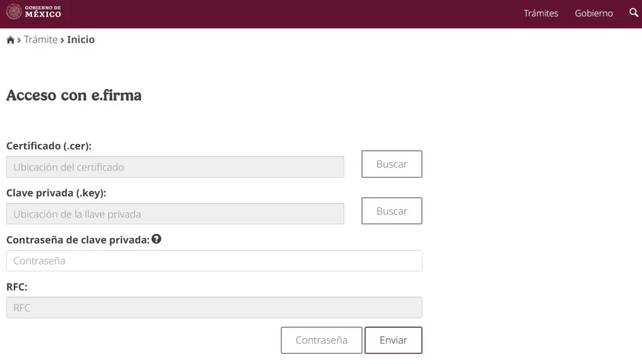Click the home icon in breadcrumb
Viewport: 642px width, 364px height.
10,40
